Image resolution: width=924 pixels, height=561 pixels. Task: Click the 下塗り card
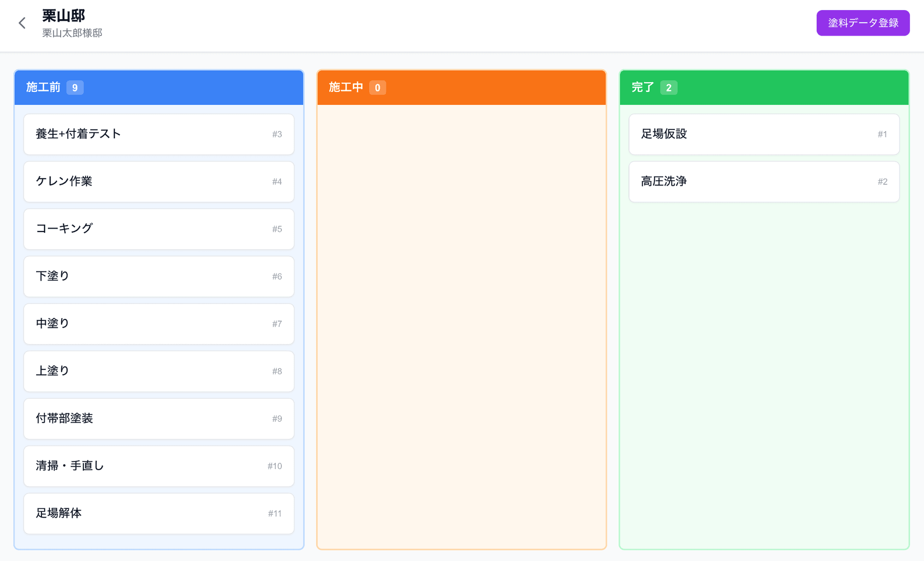pyautogui.click(x=158, y=276)
